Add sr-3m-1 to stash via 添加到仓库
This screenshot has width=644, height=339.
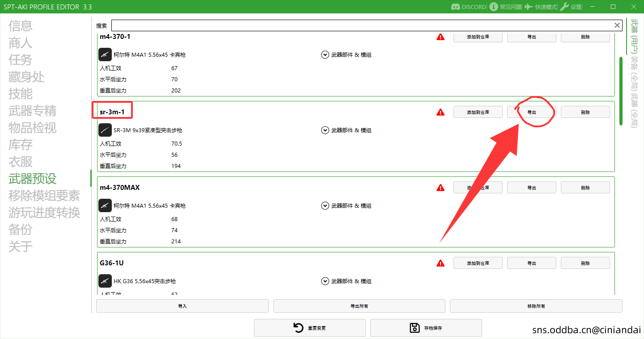click(x=478, y=112)
